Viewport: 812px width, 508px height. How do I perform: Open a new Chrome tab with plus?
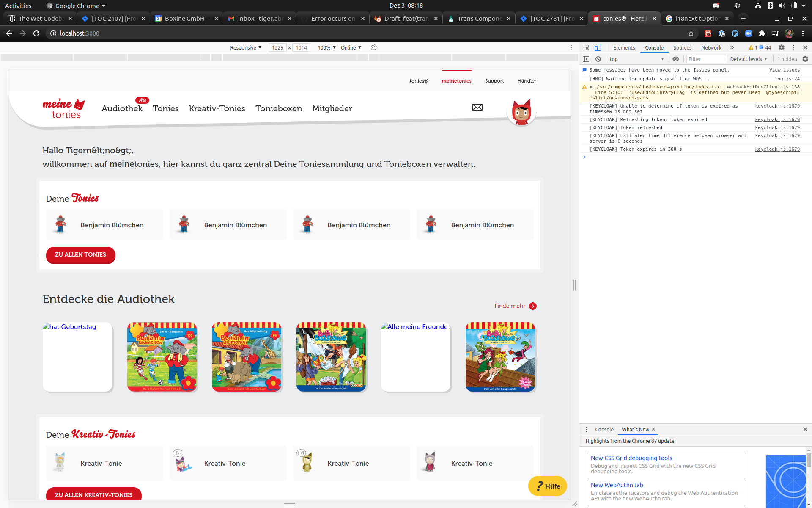tap(743, 19)
